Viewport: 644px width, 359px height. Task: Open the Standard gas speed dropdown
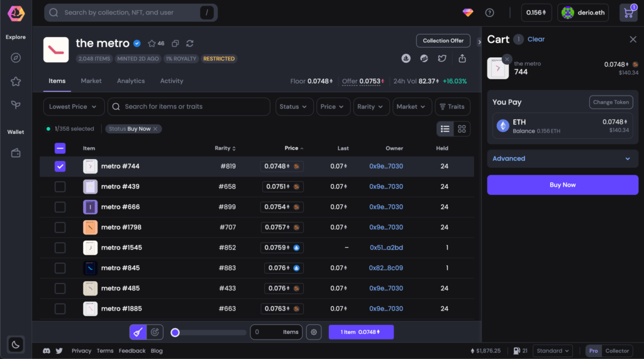(x=552, y=351)
